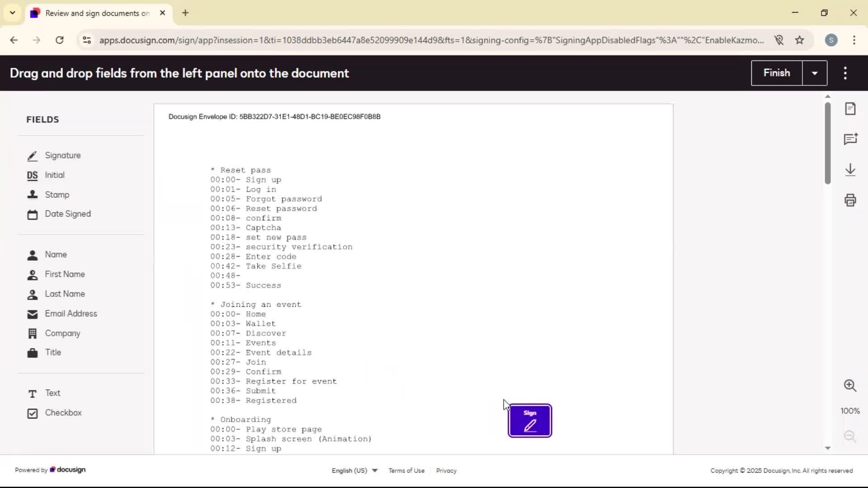
Task: Select the Date Signed field
Action: pyautogui.click(x=59, y=214)
